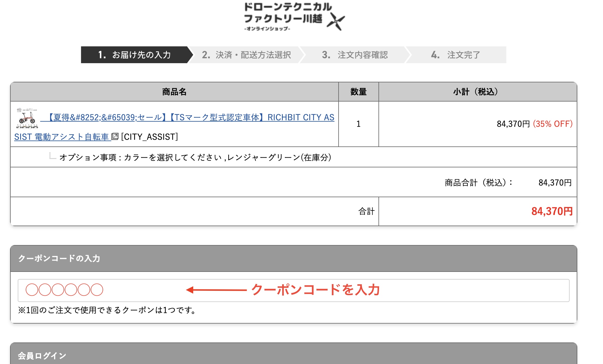Select step 1 お届け先の入力
Screen dimensions: 603x364
(x=135, y=55)
